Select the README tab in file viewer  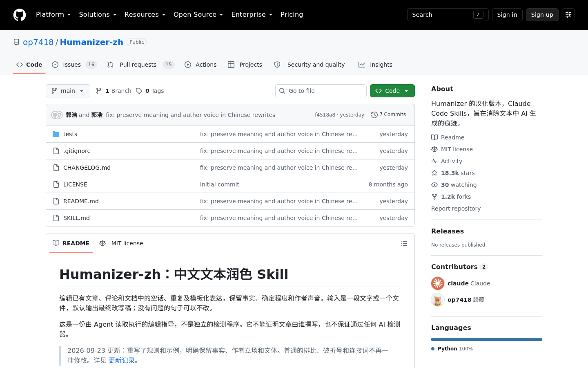click(71, 243)
